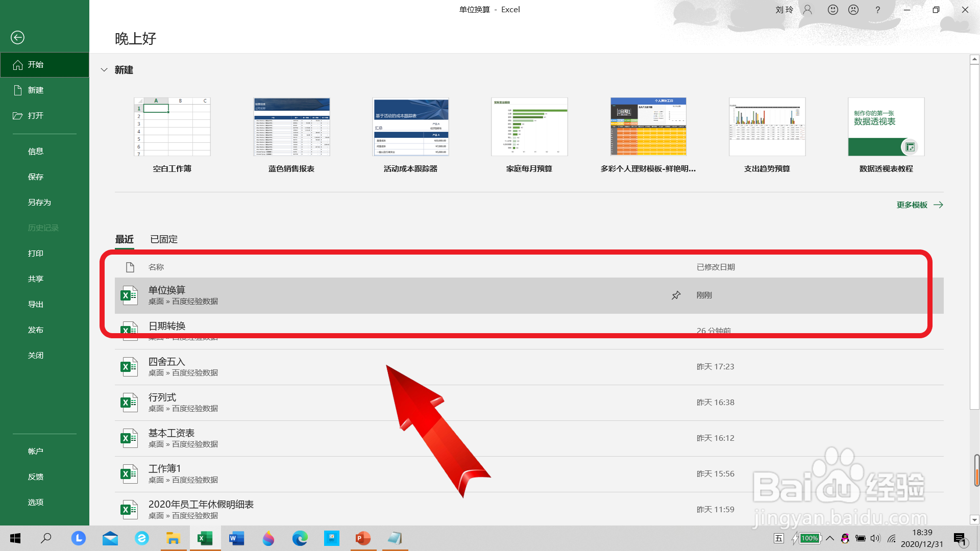This screenshot has width=980, height=551.
Task: Click Excel file icon of 基本工资表
Action: click(x=129, y=438)
